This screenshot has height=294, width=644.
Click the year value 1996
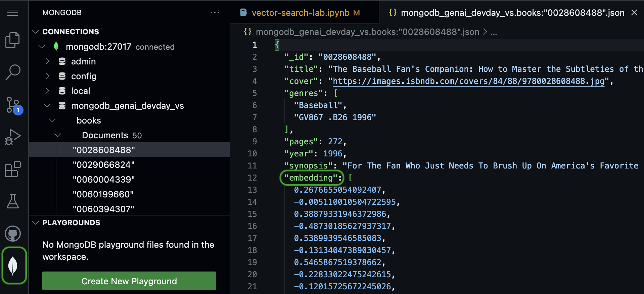[333, 154]
